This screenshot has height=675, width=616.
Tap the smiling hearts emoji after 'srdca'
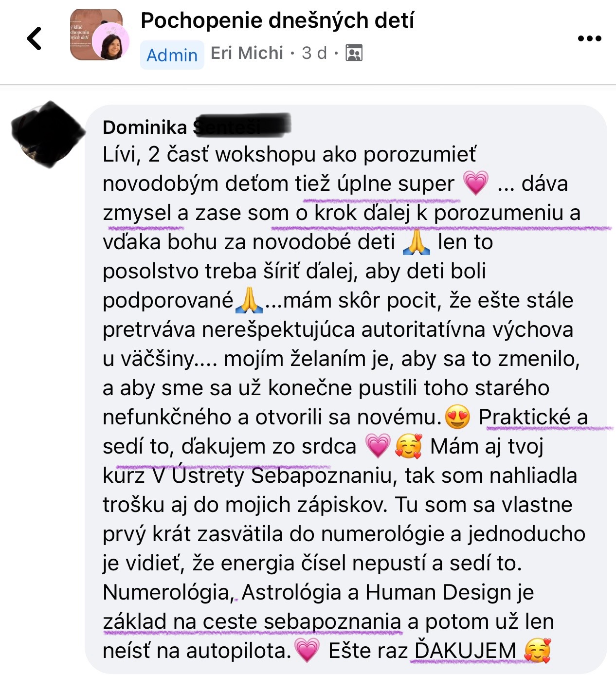click(x=408, y=446)
